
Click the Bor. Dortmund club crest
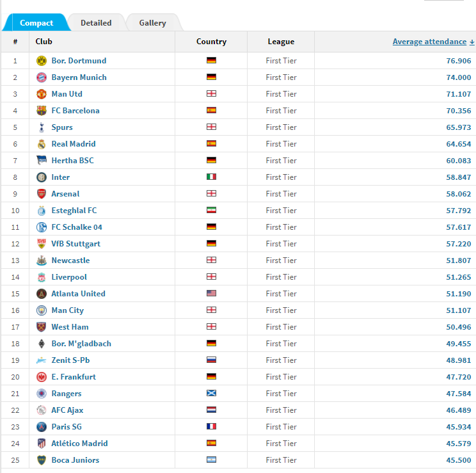[x=42, y=61]
